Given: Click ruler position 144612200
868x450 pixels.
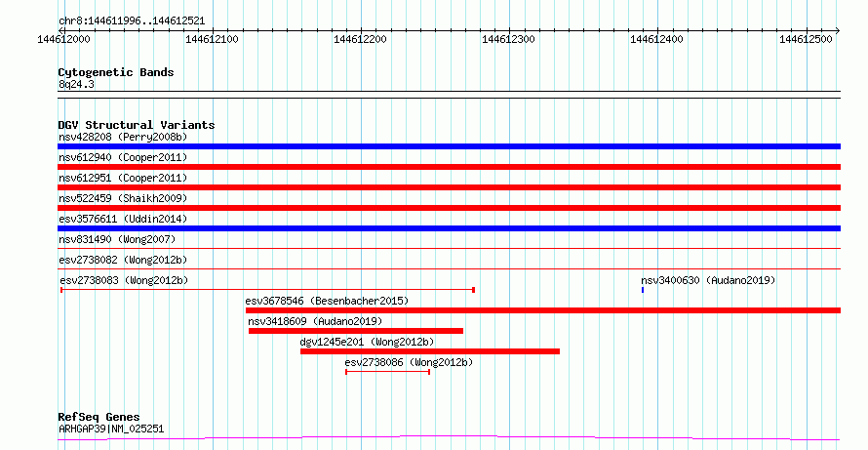Looking at the screenshot, I should point(361,39).
